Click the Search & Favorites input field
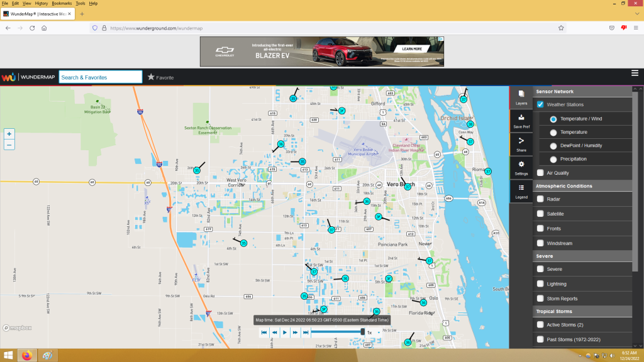 [101, 77]
